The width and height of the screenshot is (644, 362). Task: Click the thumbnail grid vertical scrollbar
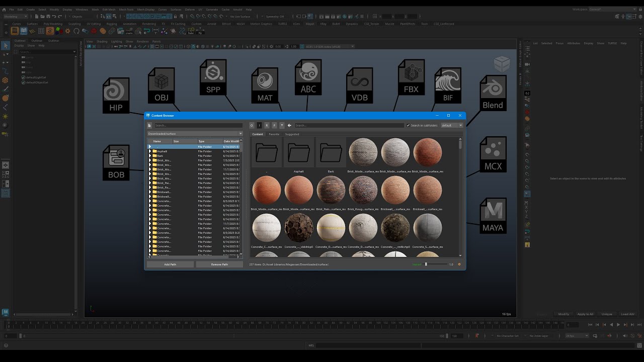click(460, 196)
